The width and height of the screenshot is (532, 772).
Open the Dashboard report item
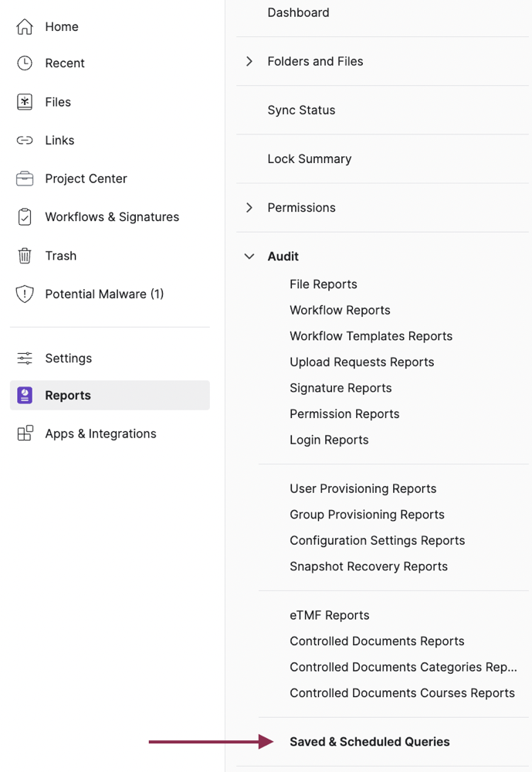coord(298,12)
